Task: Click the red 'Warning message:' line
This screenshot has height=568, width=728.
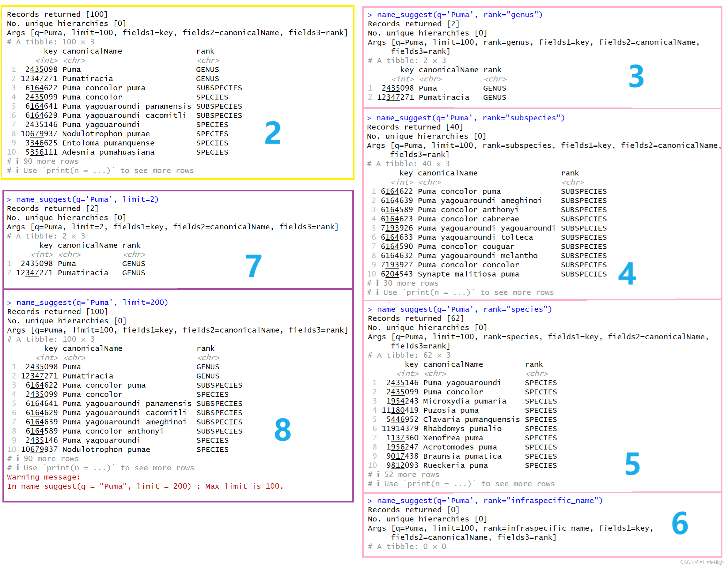Action: (44, 477)
